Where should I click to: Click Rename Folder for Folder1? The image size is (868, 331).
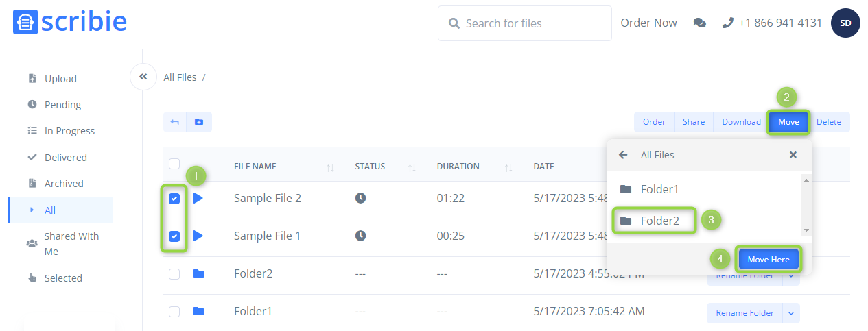745,313
